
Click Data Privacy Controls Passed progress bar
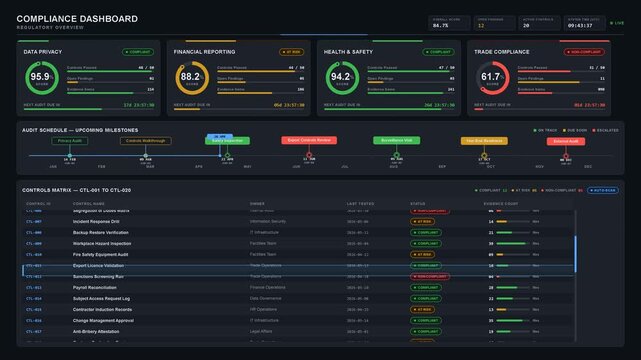110,72
